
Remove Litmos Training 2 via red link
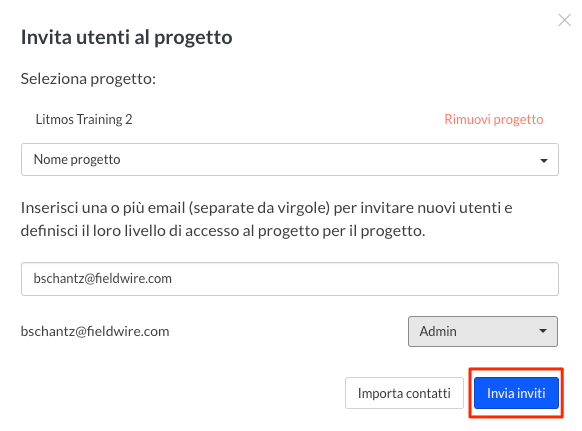pos(494,120)
